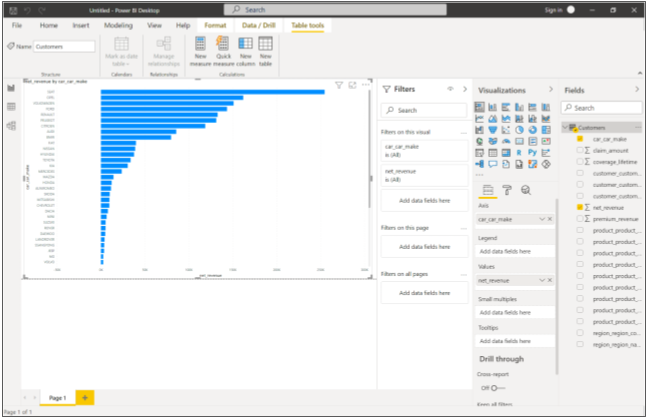The height and width of the screenshot is (419, 648).
Task: Click the table Name input field
Action: click(x=64, y=46)
